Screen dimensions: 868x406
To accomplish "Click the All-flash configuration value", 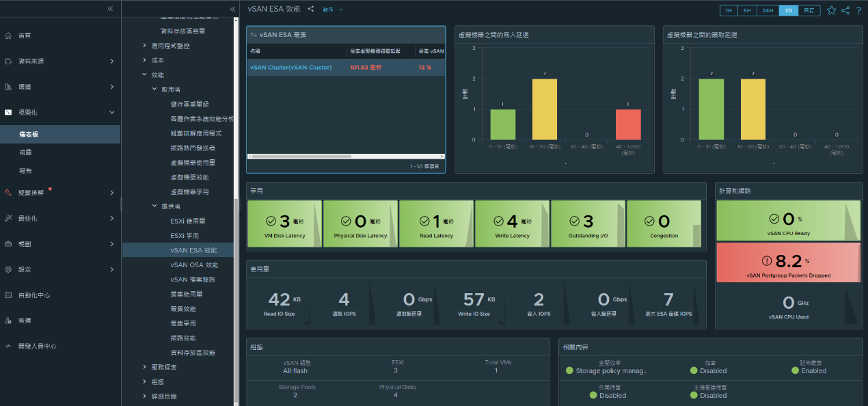I will [x=295, y=371].
